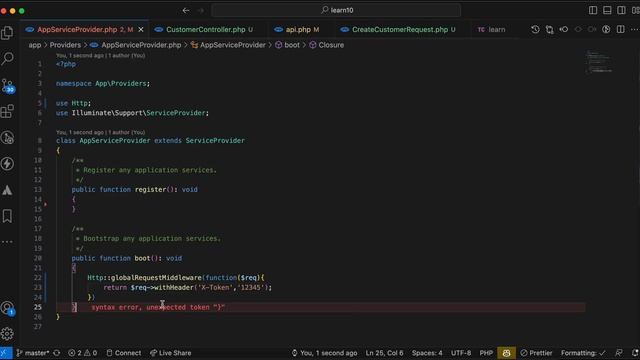Open the Explorer view in activity bar
Screen dimensions: 640x360
pyautogui.click(x=7, y=33)
